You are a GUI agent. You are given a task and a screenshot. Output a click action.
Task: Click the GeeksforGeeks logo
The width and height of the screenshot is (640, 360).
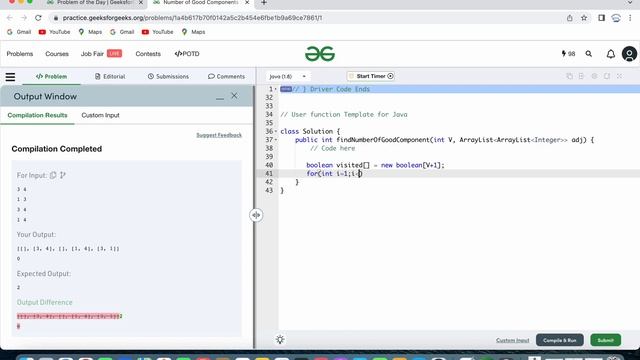pos(320,54)
